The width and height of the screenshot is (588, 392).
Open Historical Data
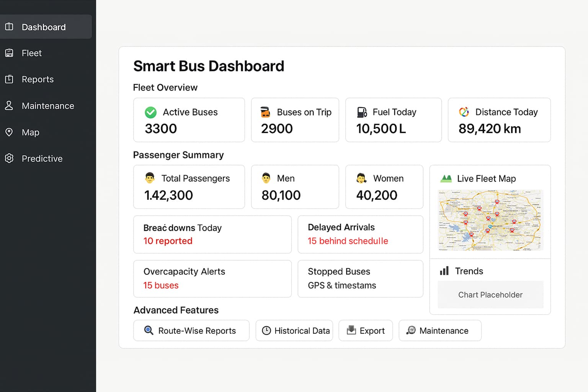tap(294, 330)
